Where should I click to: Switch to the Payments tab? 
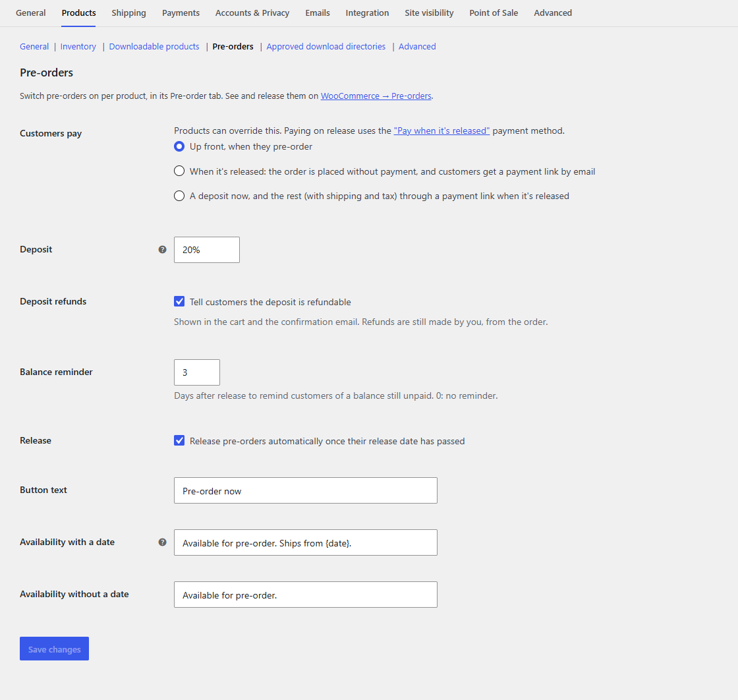pos(181,13)
